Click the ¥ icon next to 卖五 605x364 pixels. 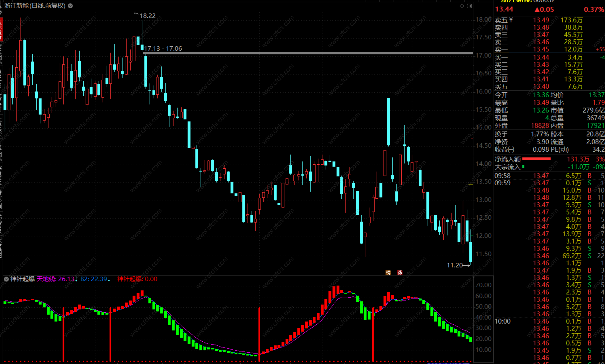511,20
